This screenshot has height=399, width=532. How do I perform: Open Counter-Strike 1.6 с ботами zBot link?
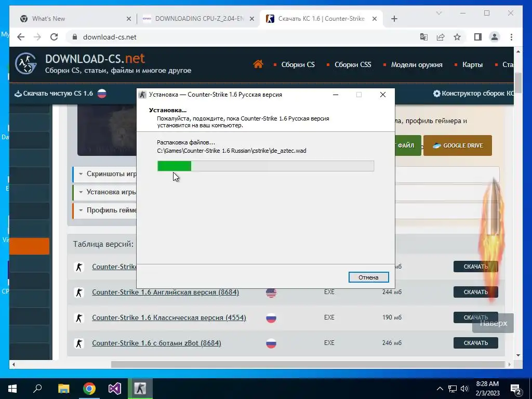click(x=156, y=343)
